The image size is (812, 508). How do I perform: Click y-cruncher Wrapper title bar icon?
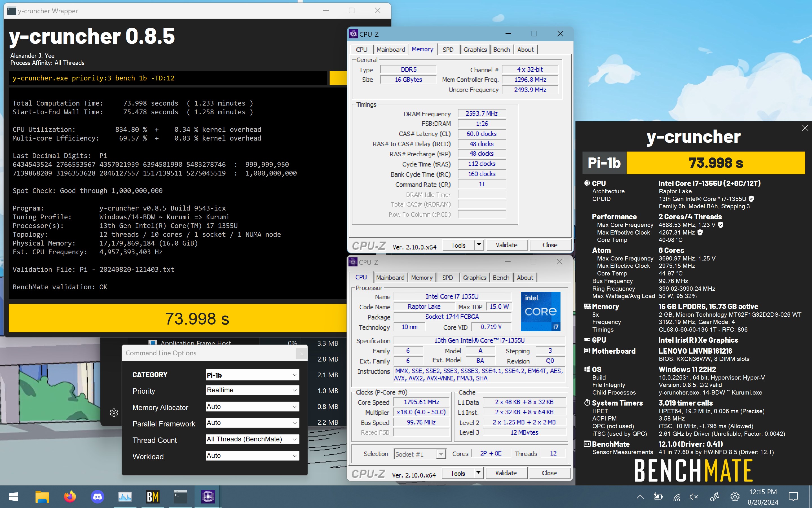[12, 11]
